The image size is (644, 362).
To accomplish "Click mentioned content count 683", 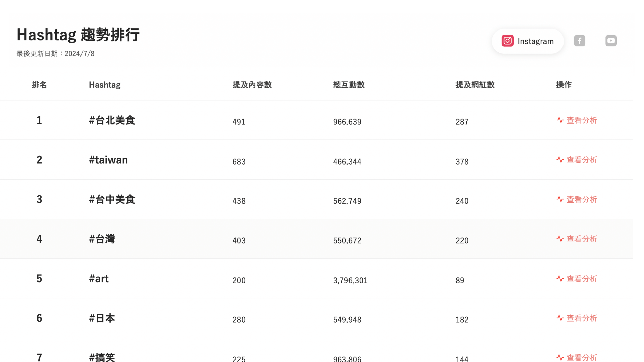I will coord(239,162).
